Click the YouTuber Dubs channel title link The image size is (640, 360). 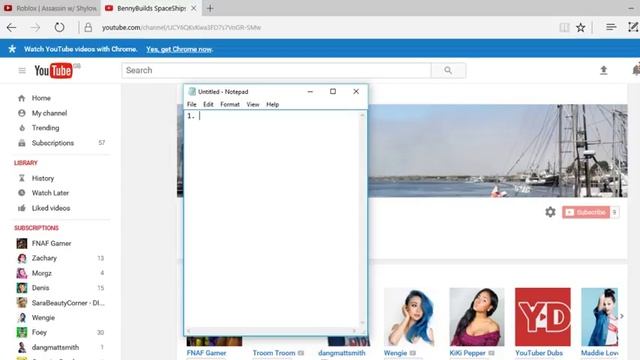[539, 353]
